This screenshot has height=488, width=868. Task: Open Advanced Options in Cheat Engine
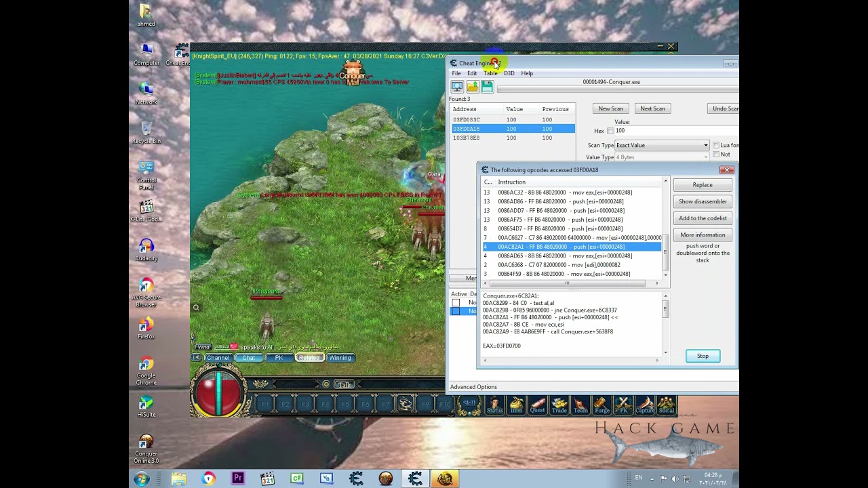click(473, 387)
